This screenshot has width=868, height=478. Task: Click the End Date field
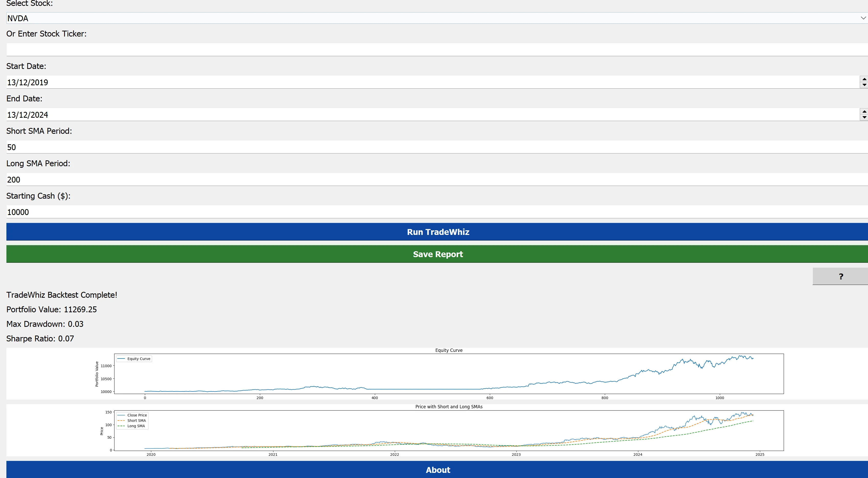point(431,114)
